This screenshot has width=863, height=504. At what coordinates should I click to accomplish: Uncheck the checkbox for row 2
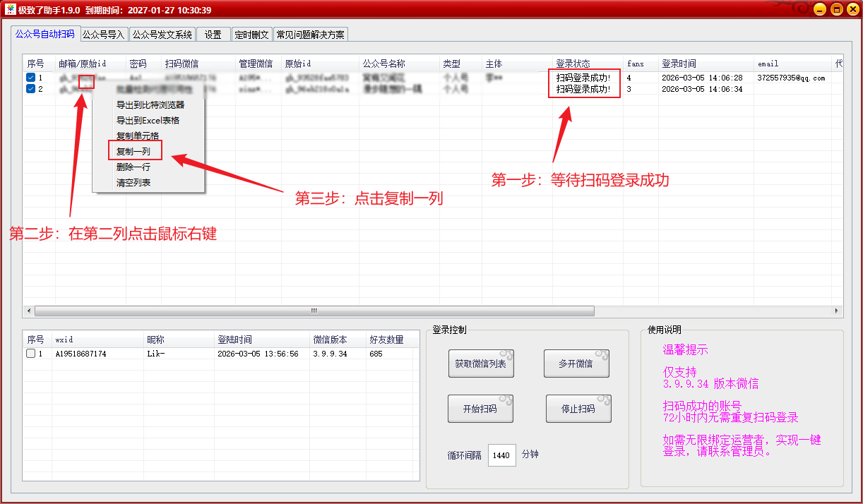point(31,89)
